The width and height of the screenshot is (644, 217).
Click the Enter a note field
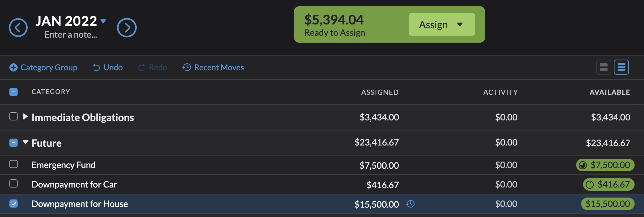(x=70, y=34)
